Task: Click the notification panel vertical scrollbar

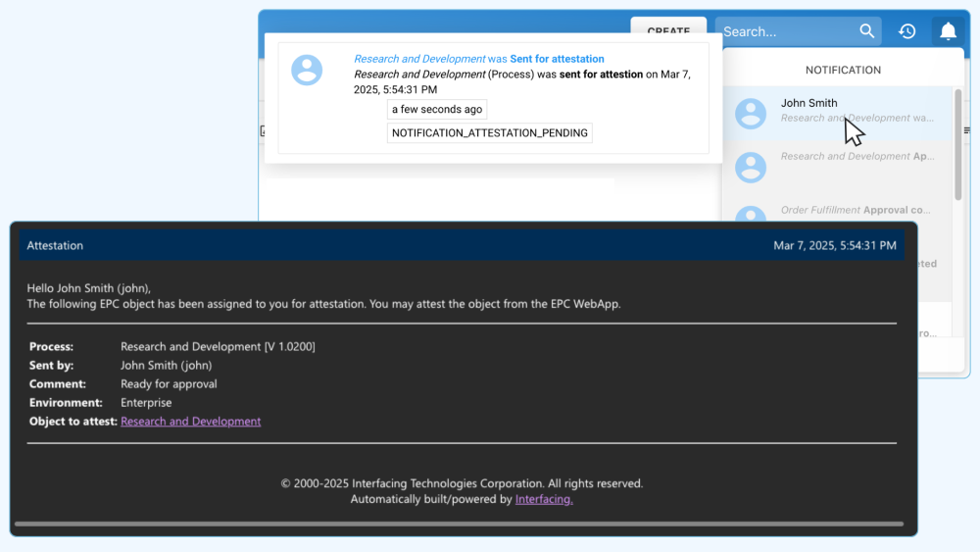Action: (957, 147)
